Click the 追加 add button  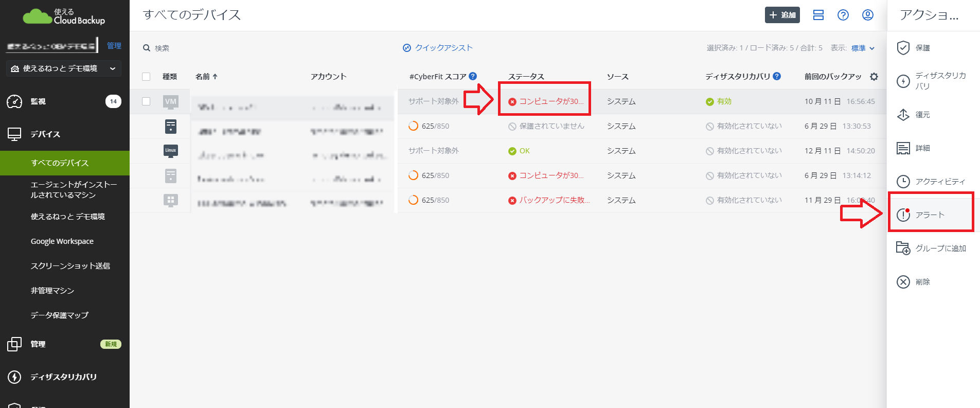click(x=782, y=15)
